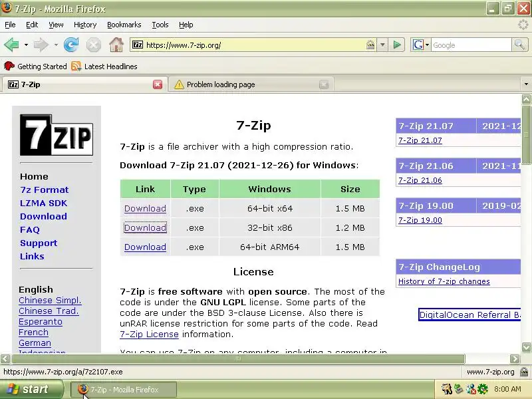Click the green gear tray icon
Image resolution: width=532 pixels, height=399 pixels.
(483, 389)
